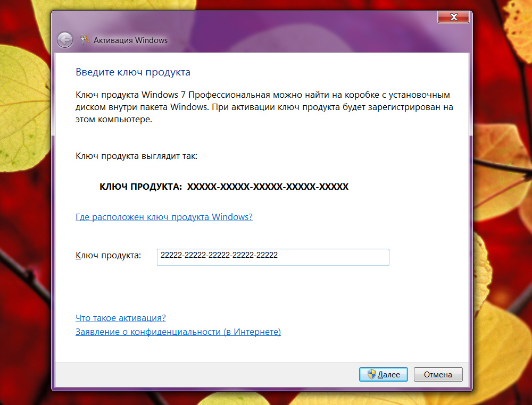Click the Отмена button
532x405 pixels.
[438, 375]
